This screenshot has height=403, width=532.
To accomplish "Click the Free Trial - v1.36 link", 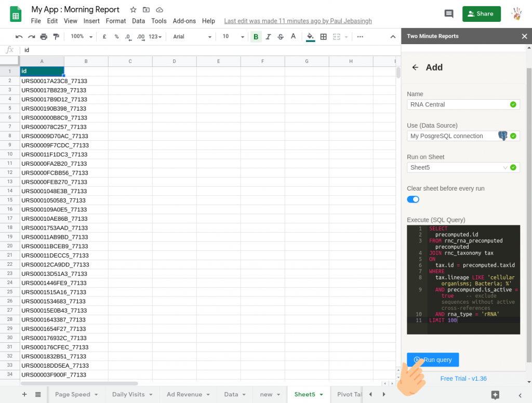I will tap(463, 379).
